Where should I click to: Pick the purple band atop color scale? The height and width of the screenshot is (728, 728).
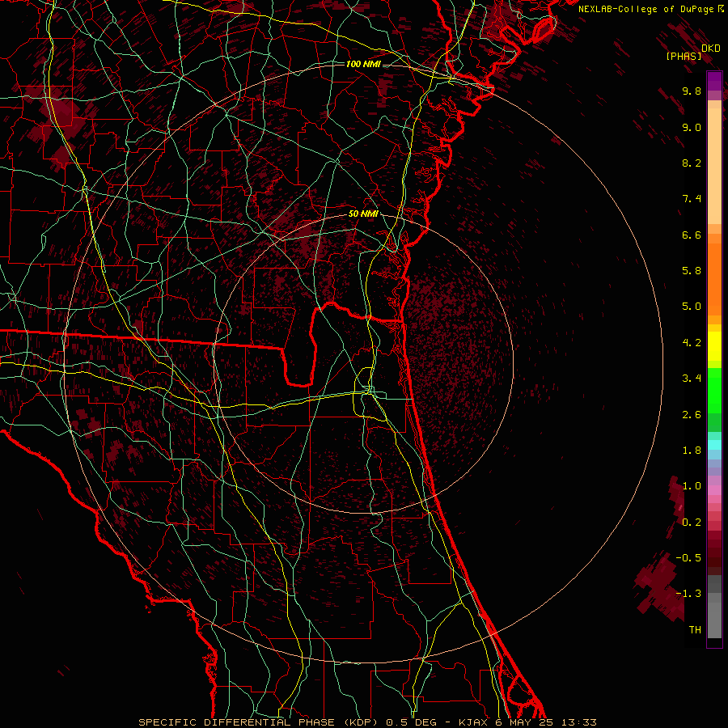tap(714, 81)
